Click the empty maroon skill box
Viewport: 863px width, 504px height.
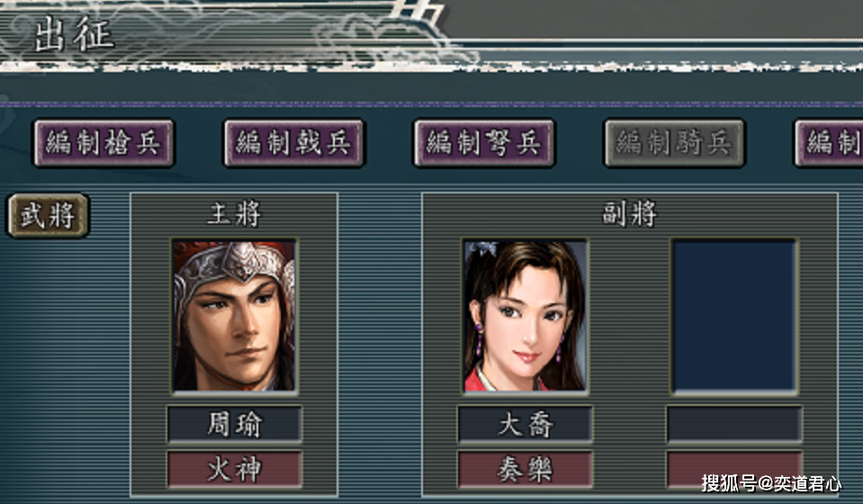[x=734, y=469]
